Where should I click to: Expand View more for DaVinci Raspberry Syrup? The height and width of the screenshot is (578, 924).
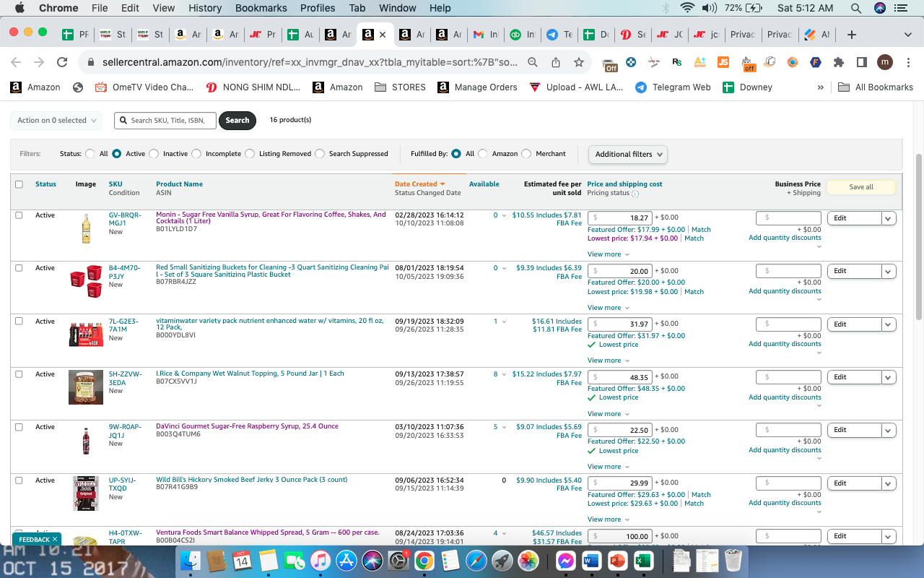point(609,467)
